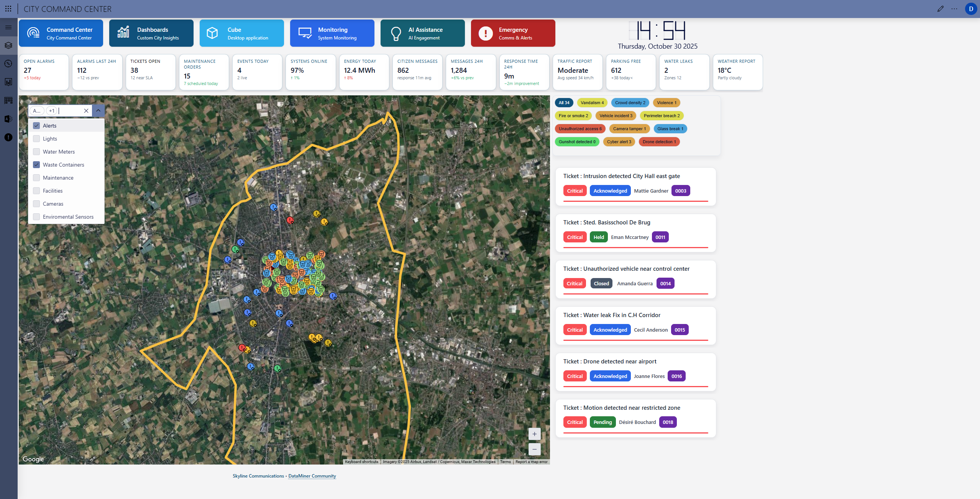Uncheck the Alerts layer checkbox

point(36,126)
